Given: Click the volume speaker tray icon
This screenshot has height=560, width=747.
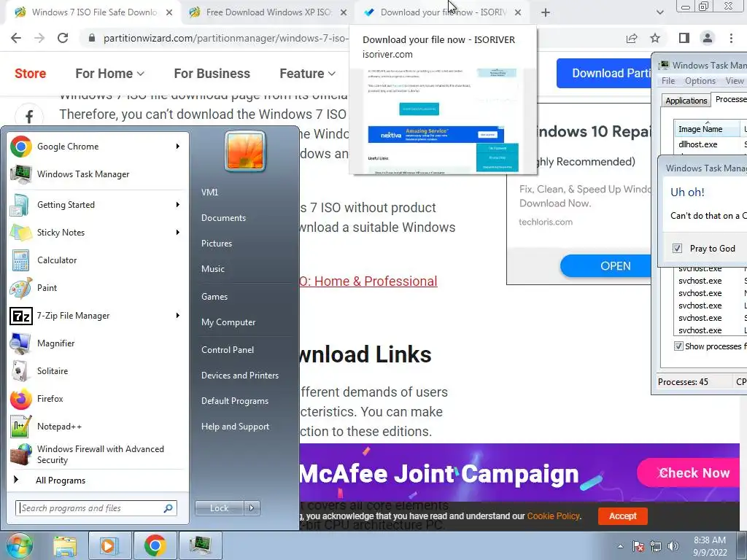Looking at the screenshot, I should coord(673,546).
